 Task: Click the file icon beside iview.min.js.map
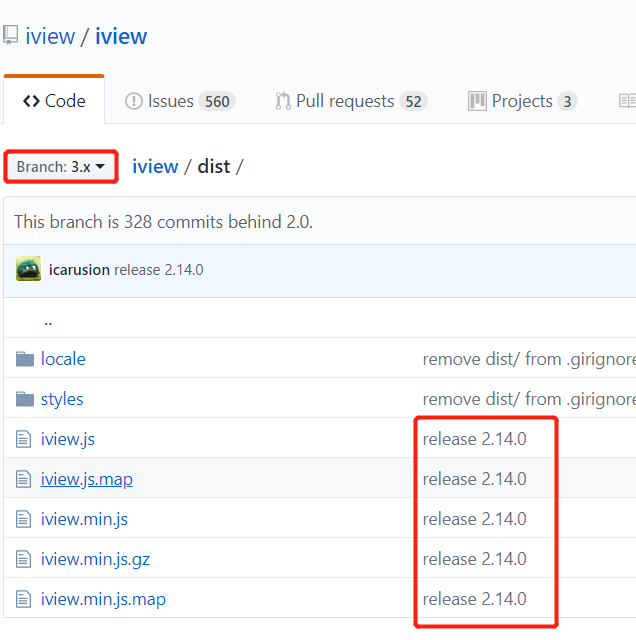point(23,599)
